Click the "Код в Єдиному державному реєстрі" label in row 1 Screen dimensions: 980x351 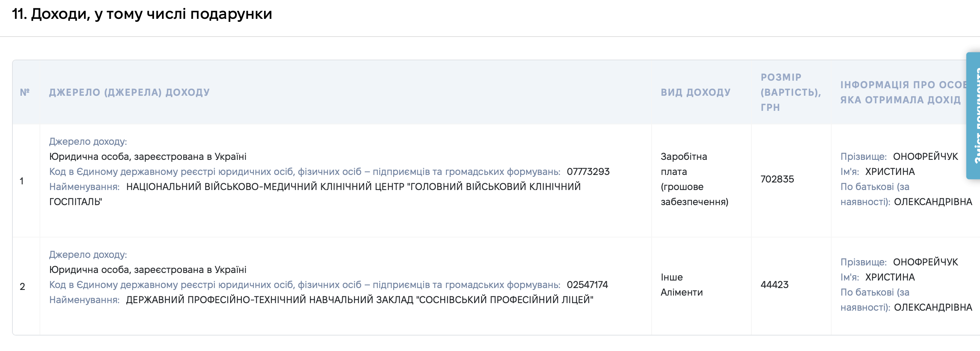point(305,172)
